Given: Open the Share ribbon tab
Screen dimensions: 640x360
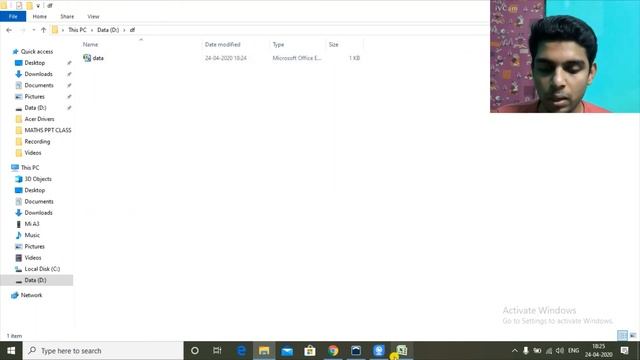Looking at the screenshot, I should pyautogui.click(x=67, y=16).
